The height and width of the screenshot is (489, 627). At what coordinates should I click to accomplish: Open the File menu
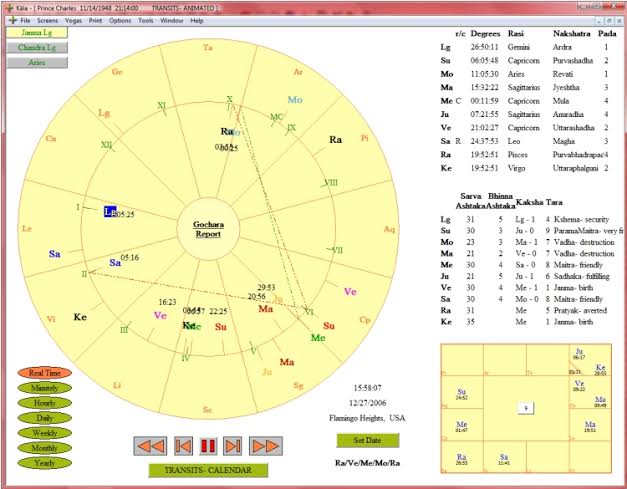pos(25,20)
